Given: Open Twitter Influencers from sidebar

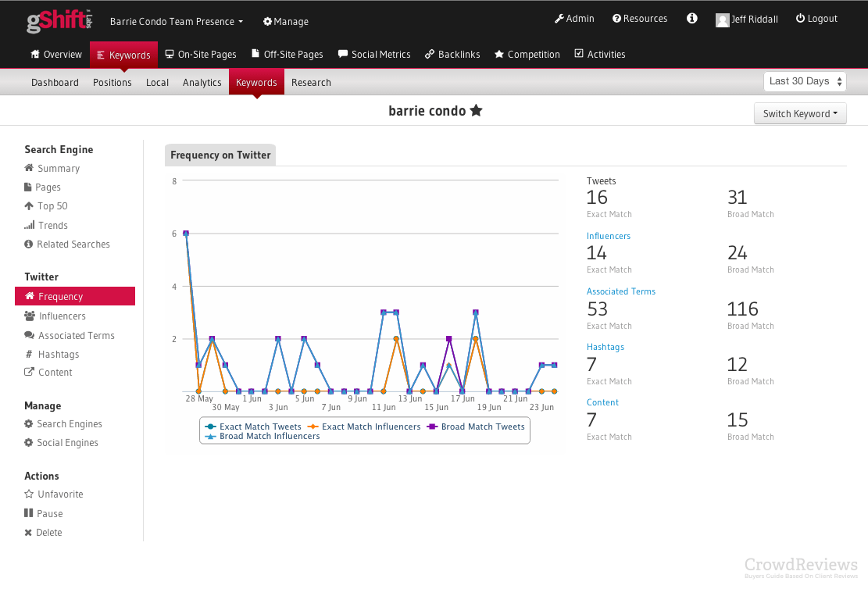Looking at the screenshot, I should (x=62, y=316).
